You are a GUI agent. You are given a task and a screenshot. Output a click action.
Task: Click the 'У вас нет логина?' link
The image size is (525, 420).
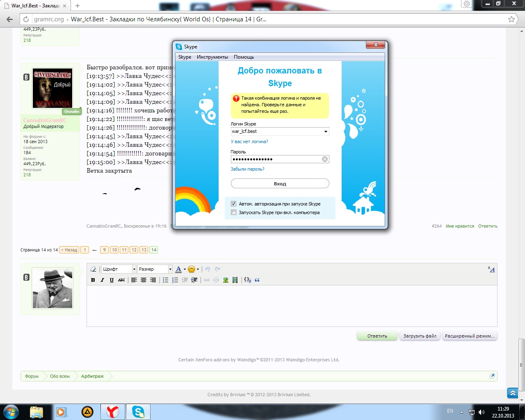coord(249,142)
